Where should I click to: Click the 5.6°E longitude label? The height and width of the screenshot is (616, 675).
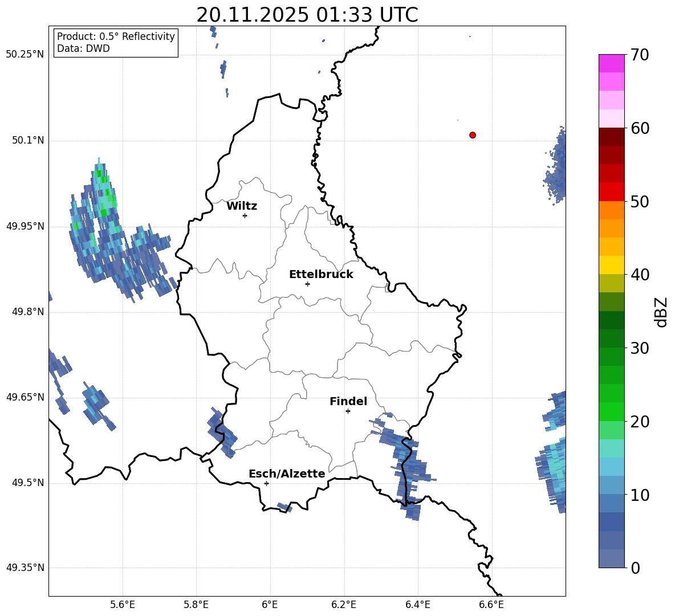click(123, 605)
